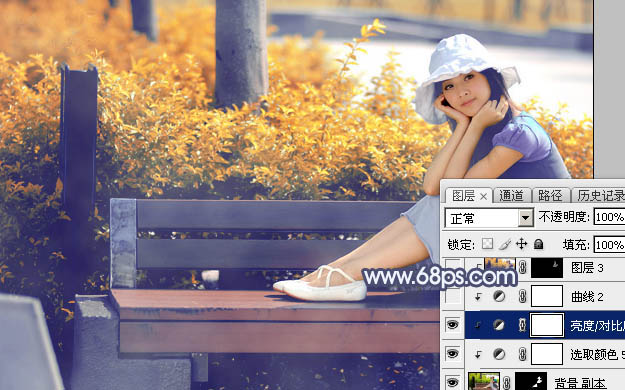The image size is (625, 390).
Task: Select the 图层 (Layers) tab
Action: pos(463,196)
